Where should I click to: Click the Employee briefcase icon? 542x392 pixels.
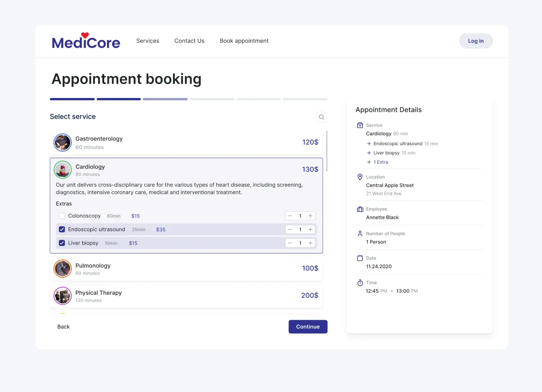(x=360, y=209)
